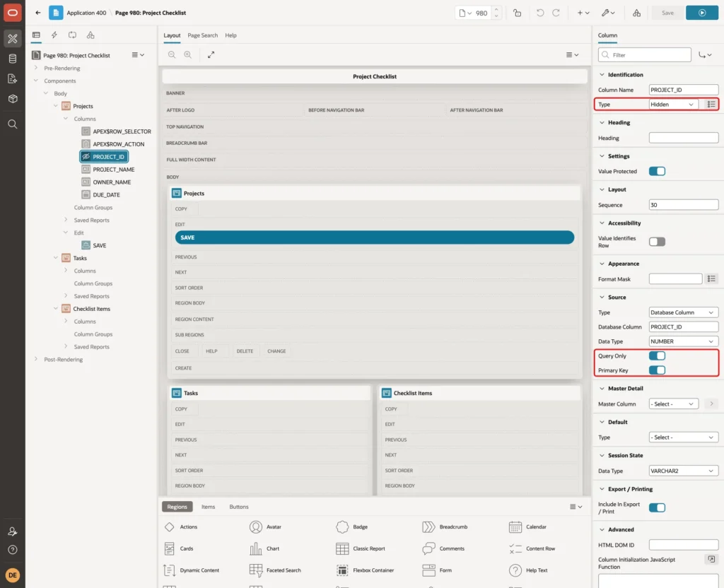Screen dimensions: 724x588
Task: Click the Column Name field
Action: click(684, 90)
